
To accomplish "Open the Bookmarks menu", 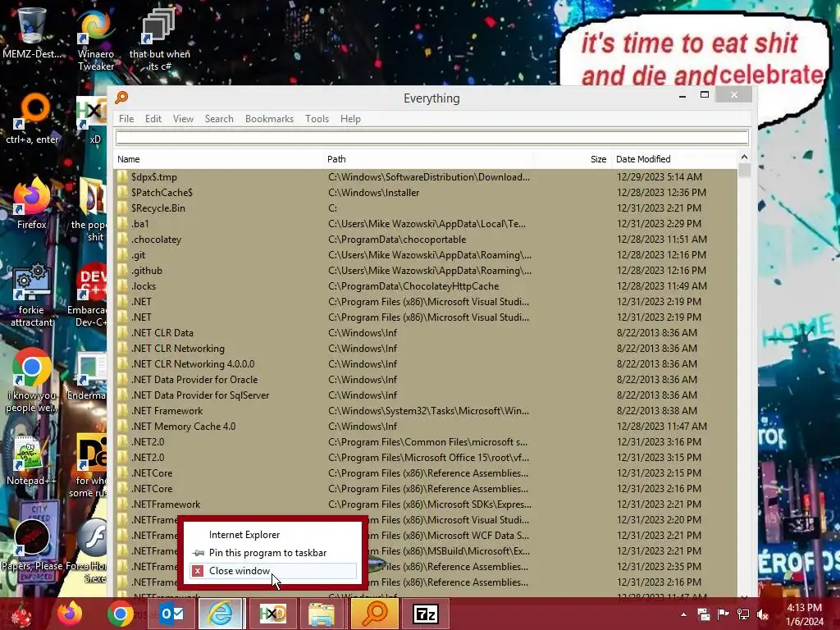I will [269, 119].
